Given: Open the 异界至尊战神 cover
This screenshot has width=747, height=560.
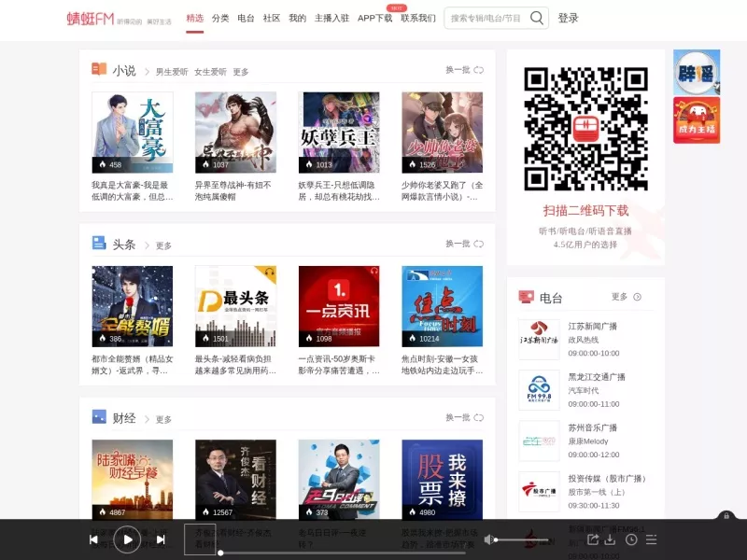Looking at the screenshot, I should tap(236, 133).
